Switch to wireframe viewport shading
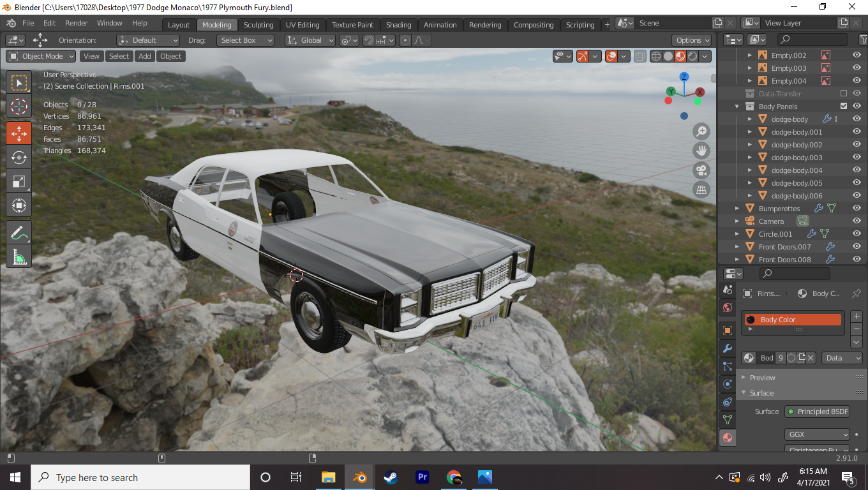The height and width of the screenshot is (490, 868). pos(656,56)
